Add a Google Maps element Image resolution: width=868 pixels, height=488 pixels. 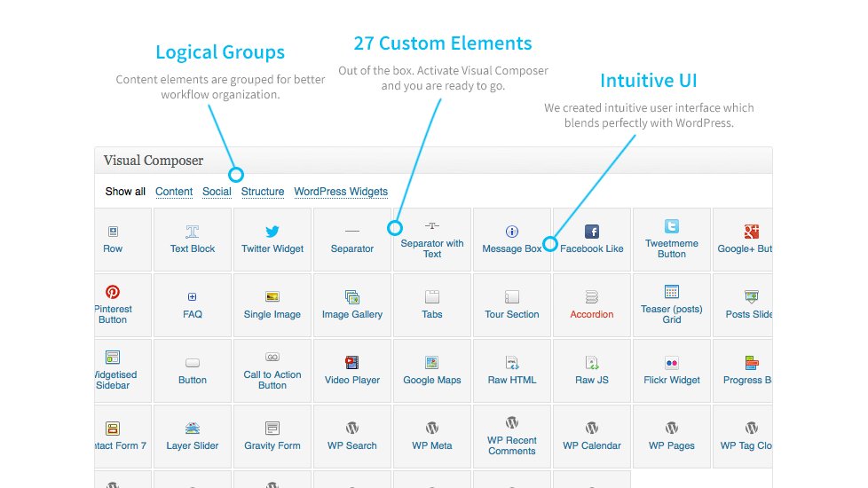432,371
